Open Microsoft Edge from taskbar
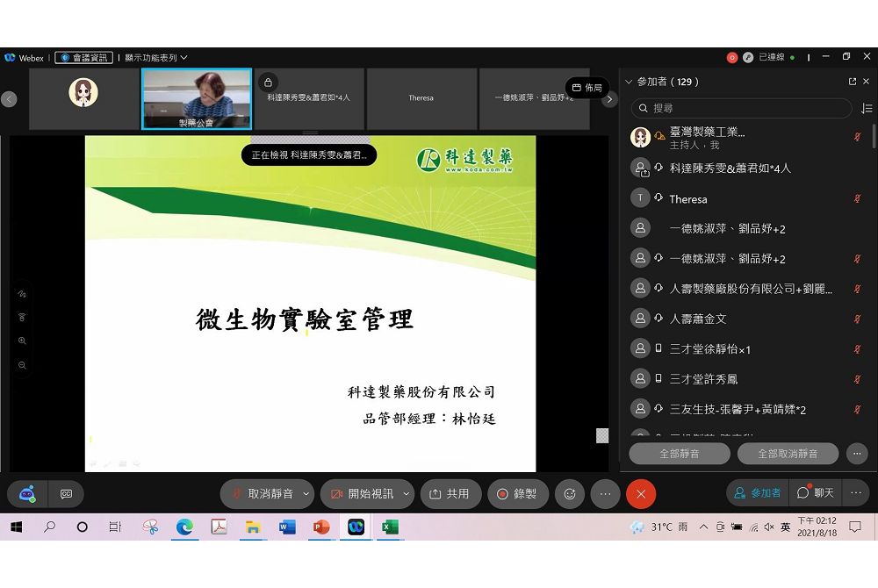This screenshot has height=588, width=878. pyautogui.click(x=184, y=527)
